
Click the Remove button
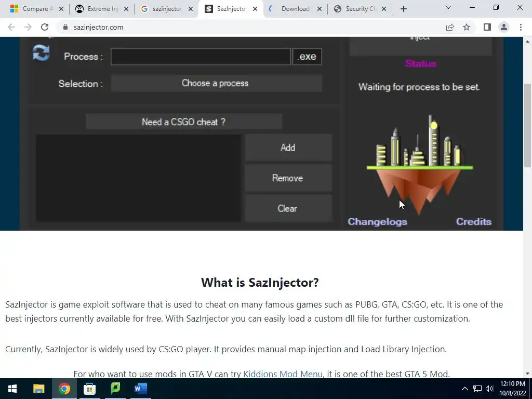288,178
